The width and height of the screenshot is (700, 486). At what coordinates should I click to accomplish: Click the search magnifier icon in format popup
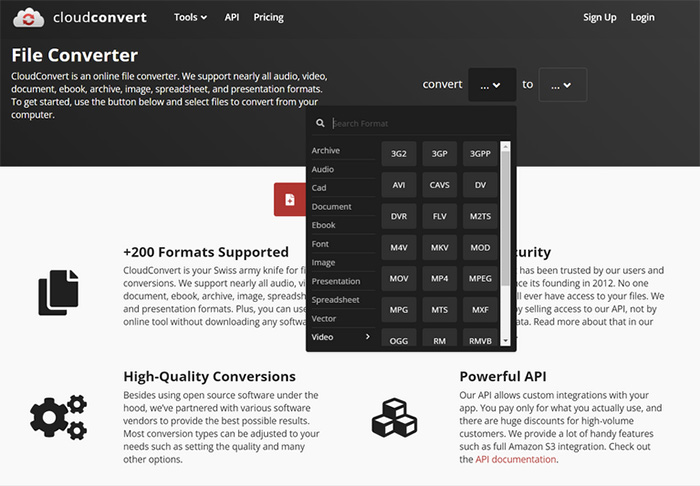pyautogui.click(x=320, y=123)
